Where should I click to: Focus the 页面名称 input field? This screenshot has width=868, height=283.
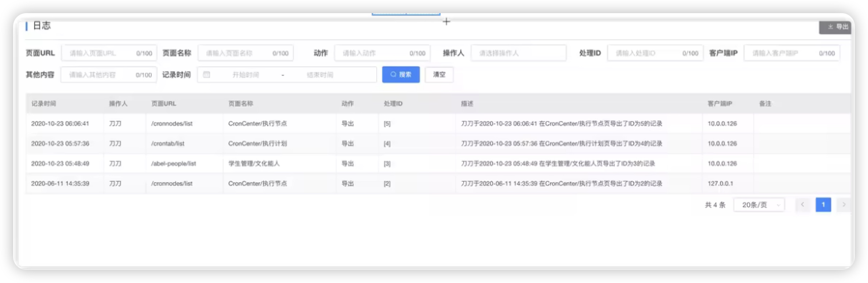pos(245,53)
